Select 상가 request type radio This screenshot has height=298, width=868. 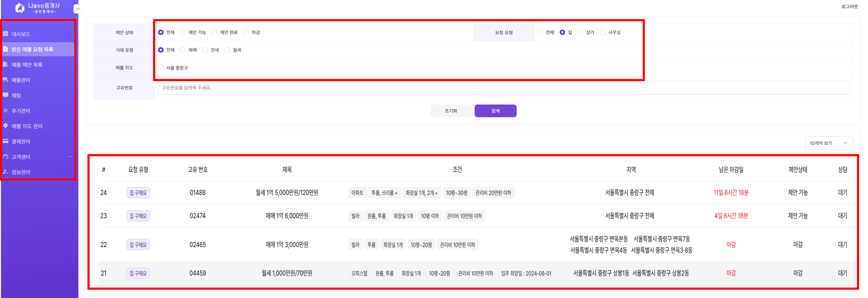[x=581, y=32]
